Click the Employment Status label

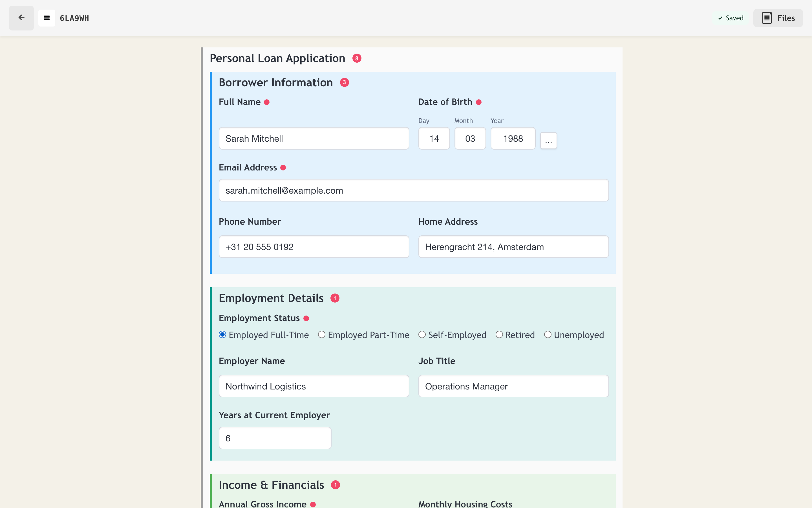[x=259, y=318]
